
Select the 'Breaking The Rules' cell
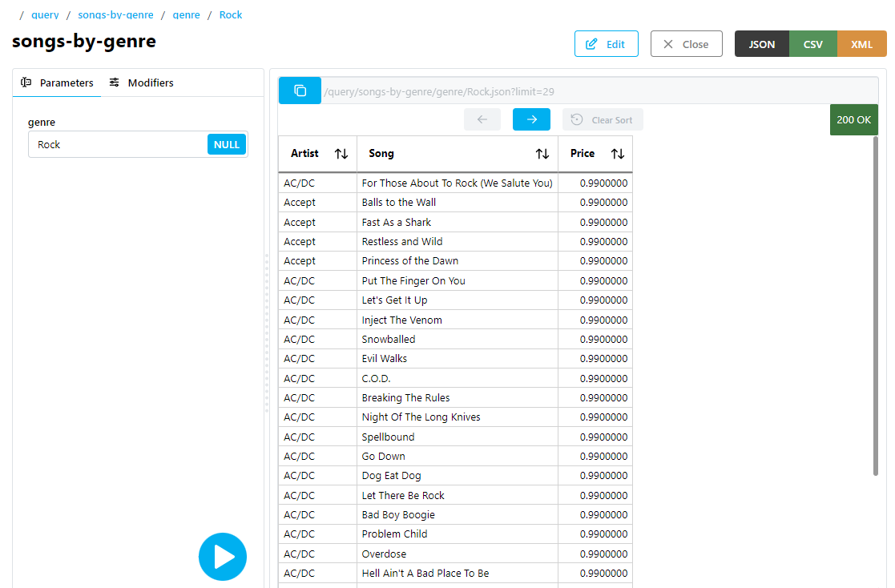point(458,398)
